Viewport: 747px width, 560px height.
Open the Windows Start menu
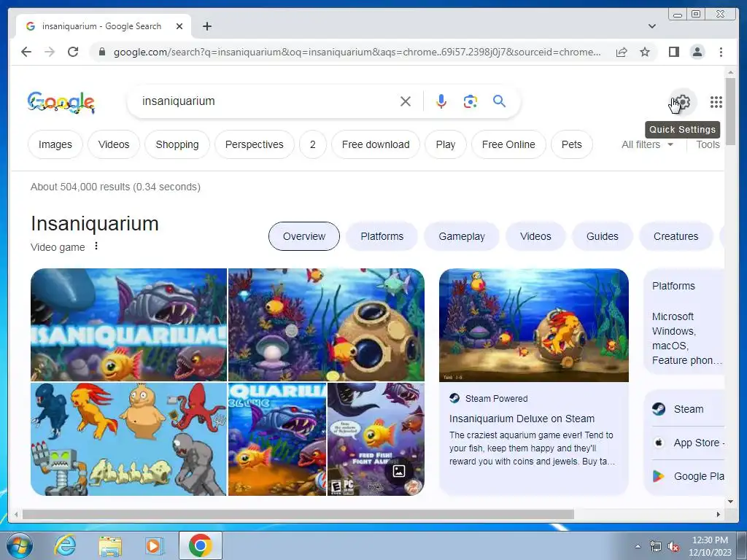(20, 545)
